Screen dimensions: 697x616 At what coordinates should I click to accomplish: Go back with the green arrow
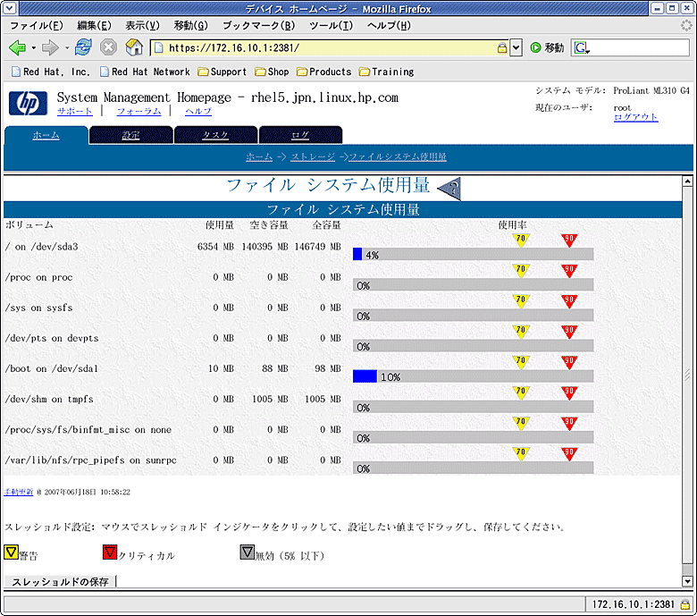[x=17, y=47]
